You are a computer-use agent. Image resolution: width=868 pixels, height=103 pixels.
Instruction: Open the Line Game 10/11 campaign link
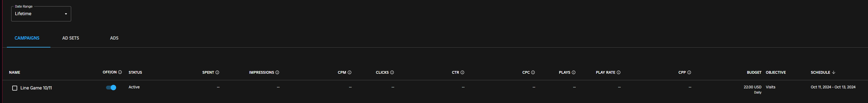36,88
